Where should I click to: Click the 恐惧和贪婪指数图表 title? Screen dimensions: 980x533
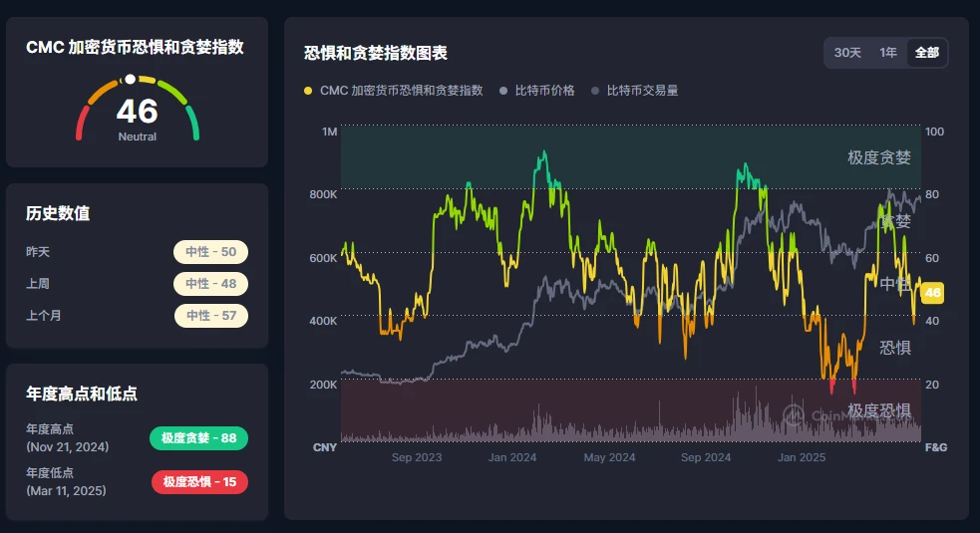tap(376, 53)
